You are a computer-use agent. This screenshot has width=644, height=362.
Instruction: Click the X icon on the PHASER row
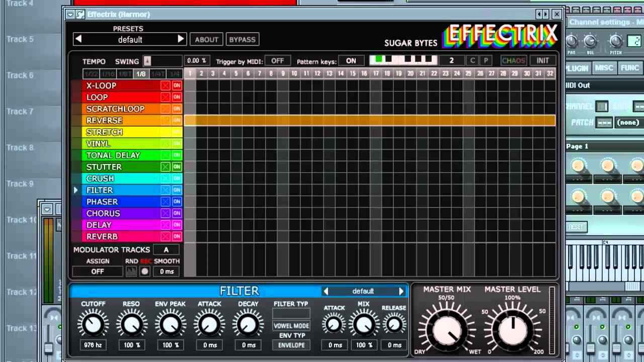point(165,202)
